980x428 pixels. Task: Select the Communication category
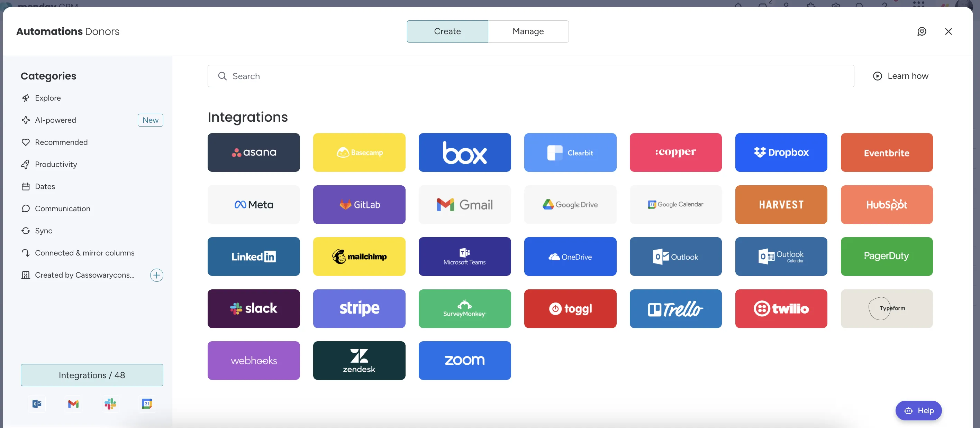coord(92,208)
